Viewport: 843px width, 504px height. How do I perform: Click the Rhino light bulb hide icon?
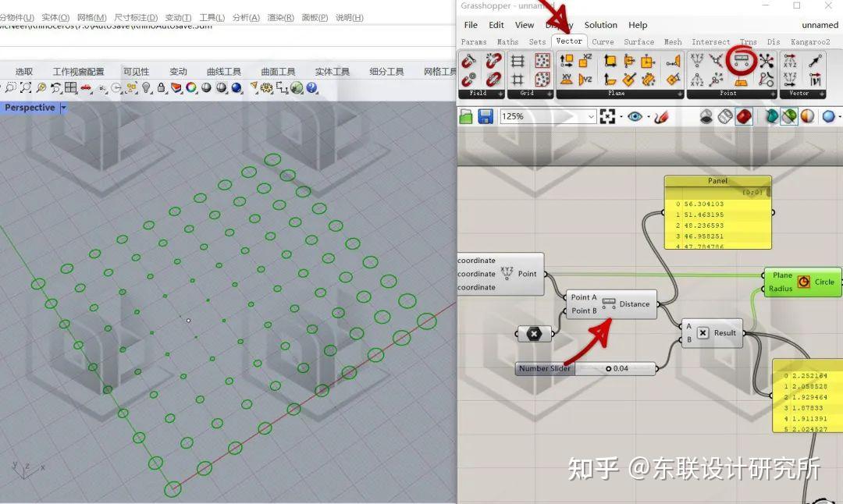tap(146, 87)
